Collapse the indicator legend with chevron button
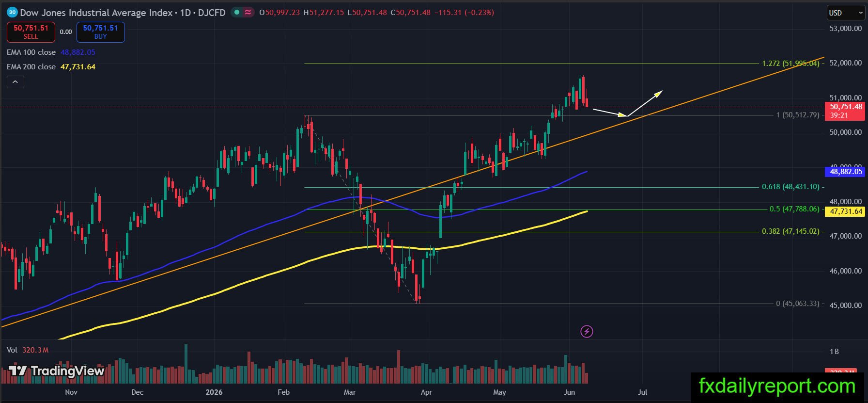Screen dimensions: 868x403 point(15,82)
